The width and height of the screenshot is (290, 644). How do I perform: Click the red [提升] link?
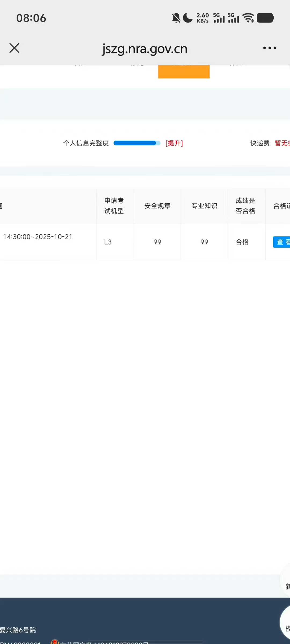coord(174,143)
